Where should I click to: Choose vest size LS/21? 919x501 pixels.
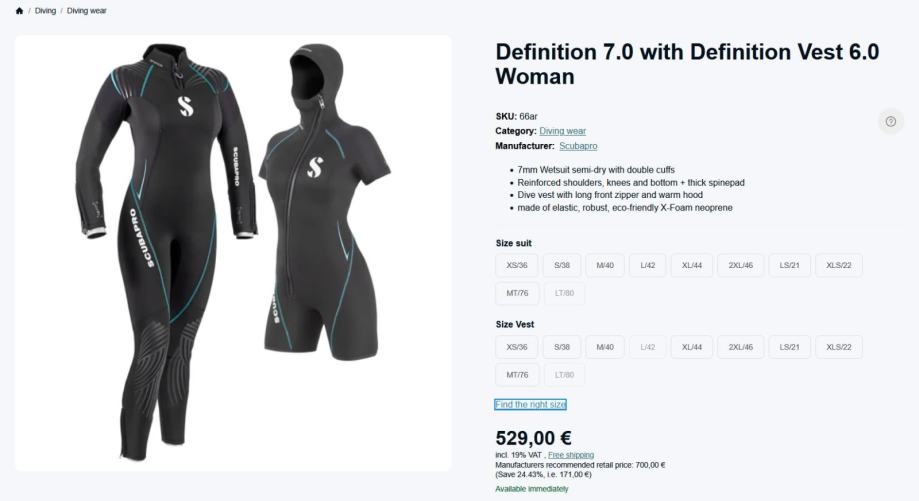pos(789,347)
